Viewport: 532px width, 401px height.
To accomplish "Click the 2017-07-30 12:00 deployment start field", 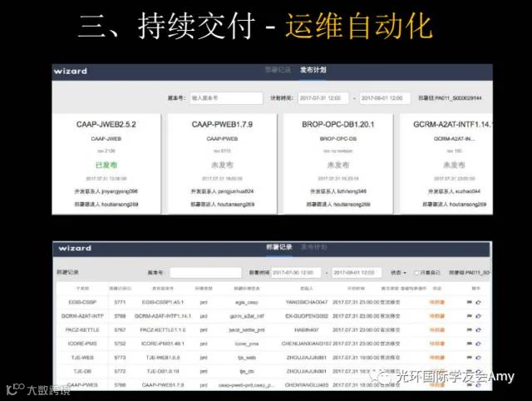I will [296, 272].
